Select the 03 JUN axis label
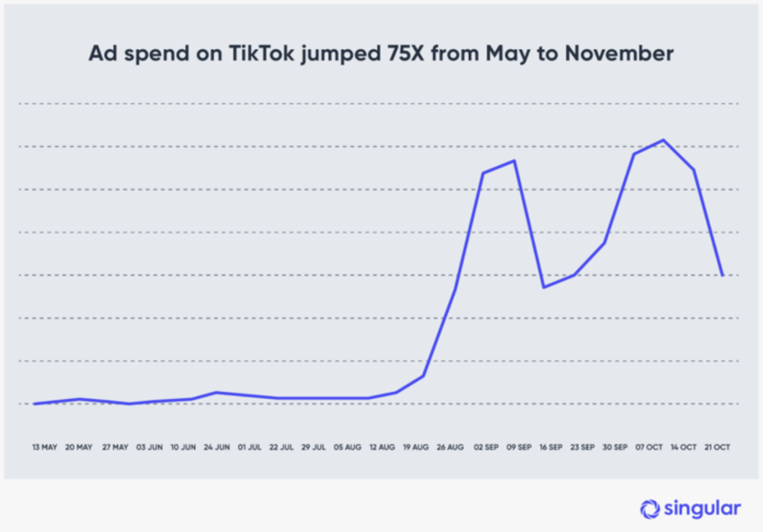 tap(149, 447)
